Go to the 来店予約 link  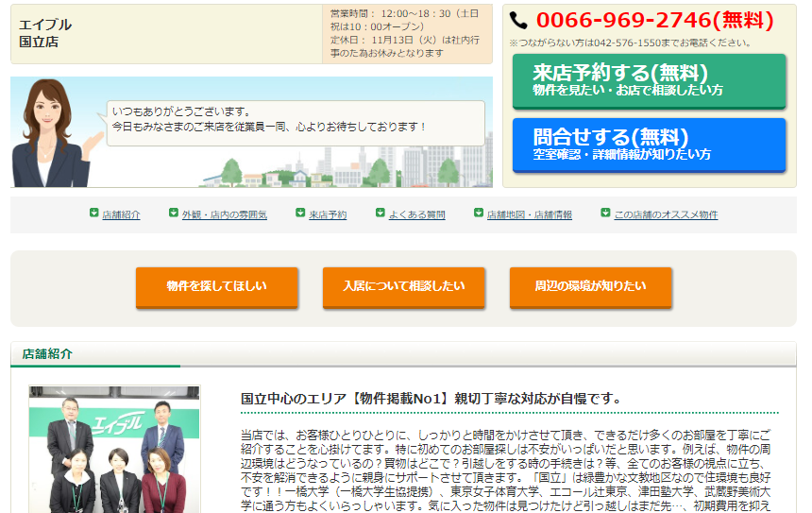(328, 215)
